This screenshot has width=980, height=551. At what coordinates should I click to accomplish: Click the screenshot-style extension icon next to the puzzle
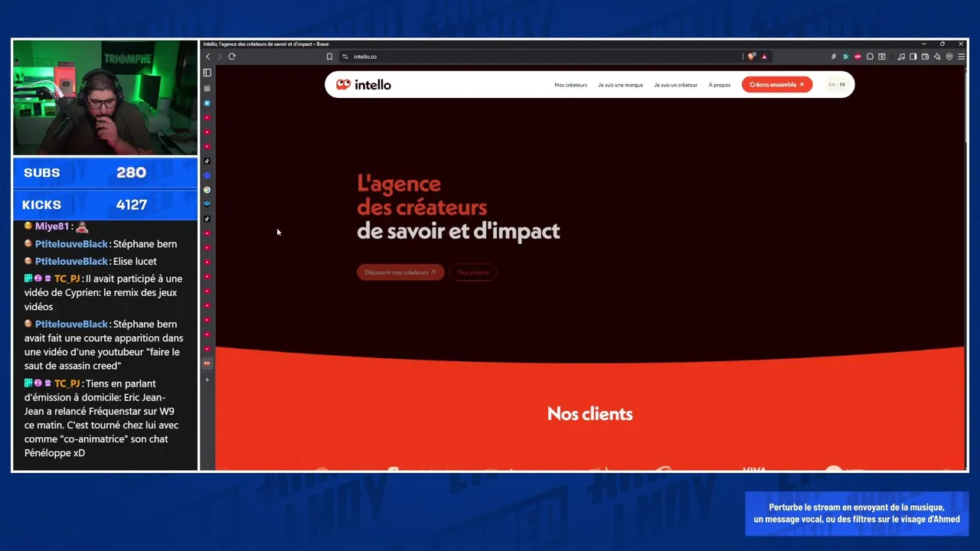coord(882,57)
